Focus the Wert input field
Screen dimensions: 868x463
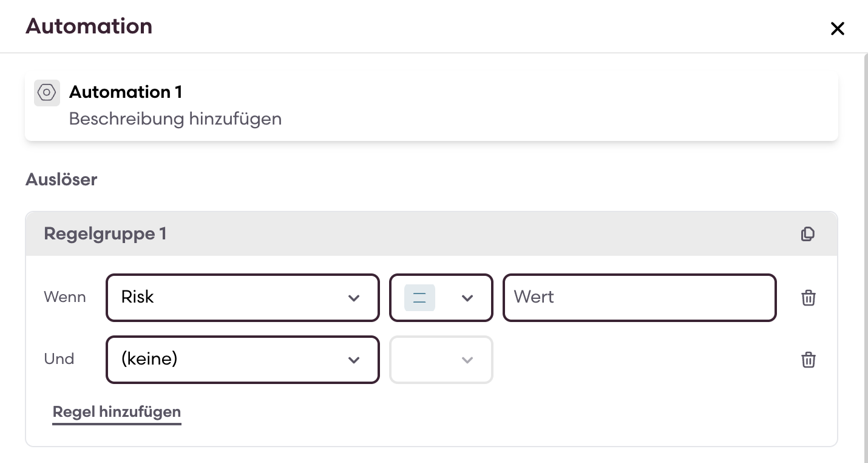(x=639, y=298)
